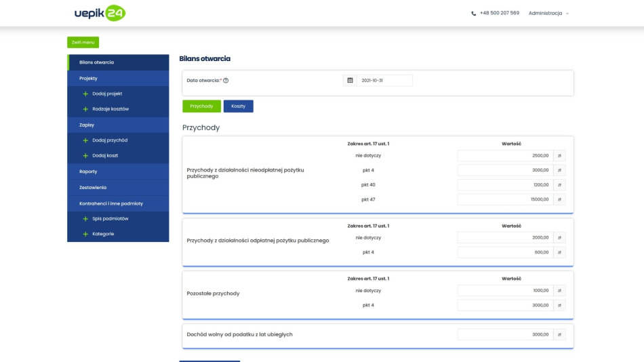
Task: Click phone number +48 500 207 569
Action: [500, 13]
